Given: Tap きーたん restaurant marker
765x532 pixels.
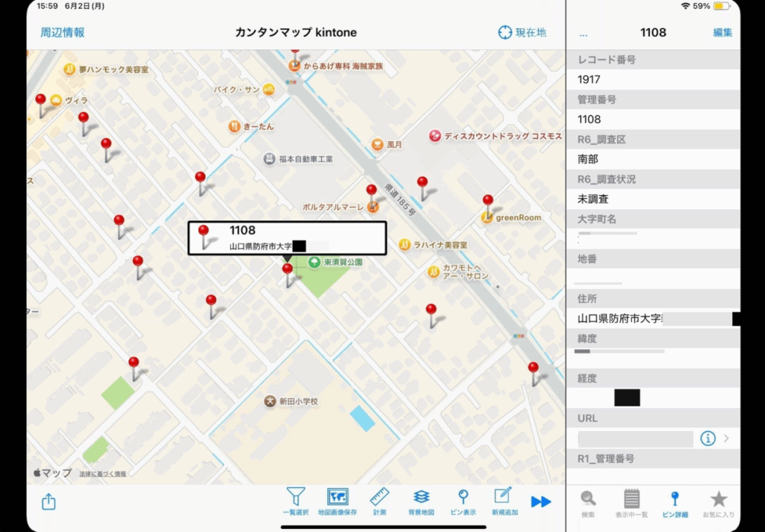Looking at the screenshot, I should pos(235,126).
